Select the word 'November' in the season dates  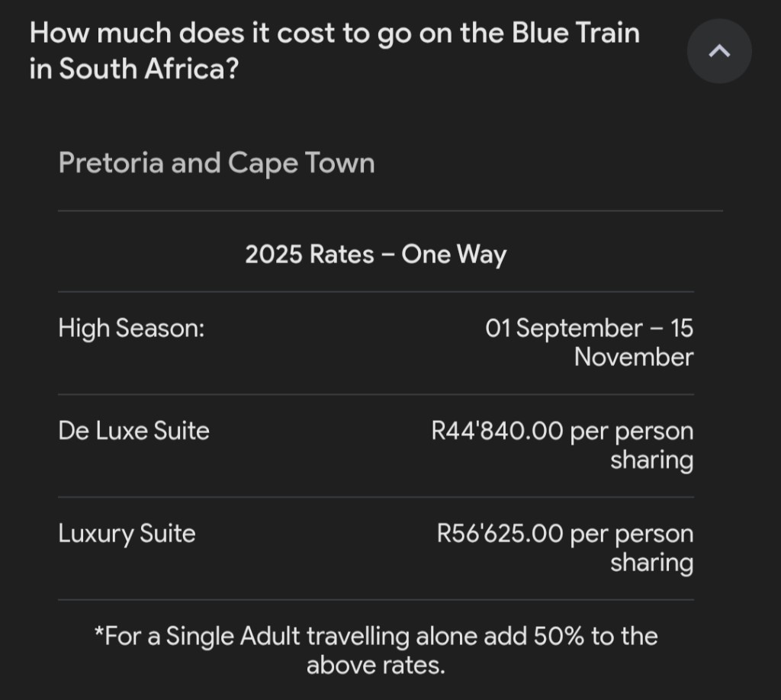click(x=633, y=357)
